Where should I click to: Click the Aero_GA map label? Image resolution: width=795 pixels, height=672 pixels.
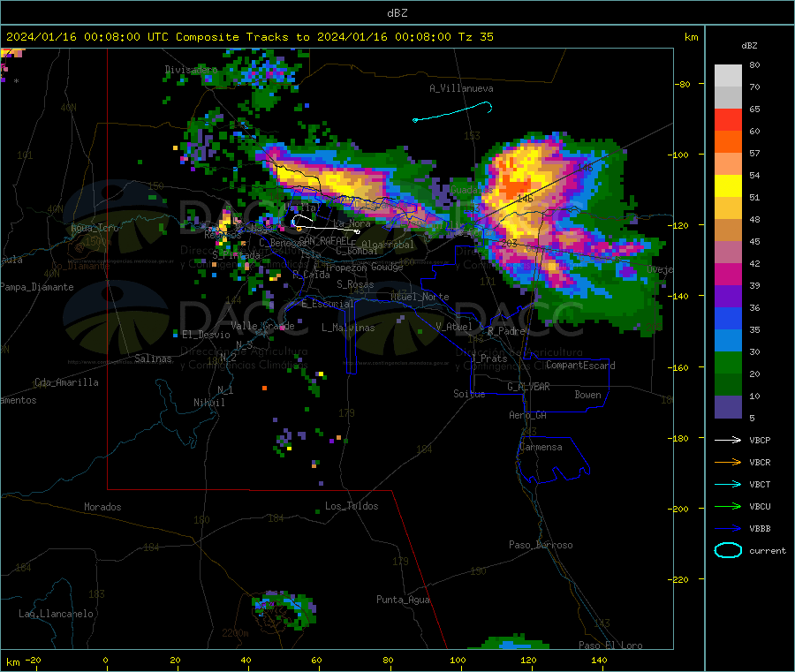click(x=527, y=415)
